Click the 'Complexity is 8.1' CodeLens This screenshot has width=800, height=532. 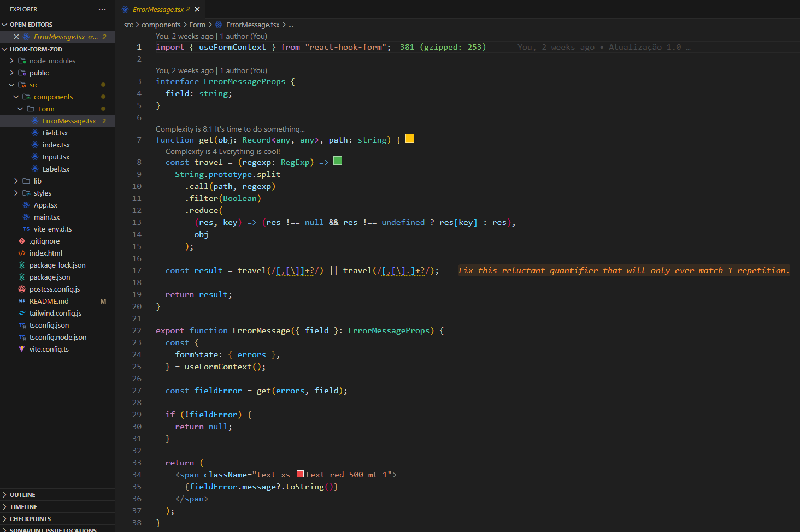click(x=230, y=129)
